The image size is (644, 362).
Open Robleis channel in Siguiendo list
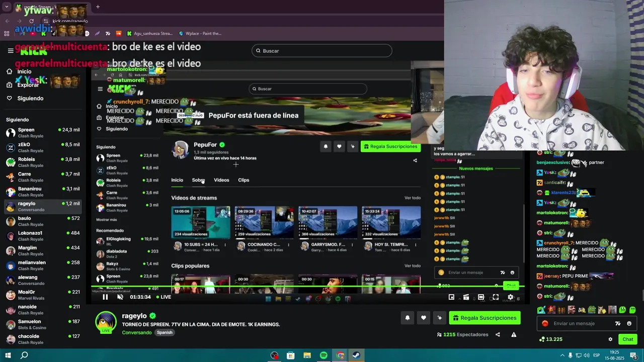(43, 162)
